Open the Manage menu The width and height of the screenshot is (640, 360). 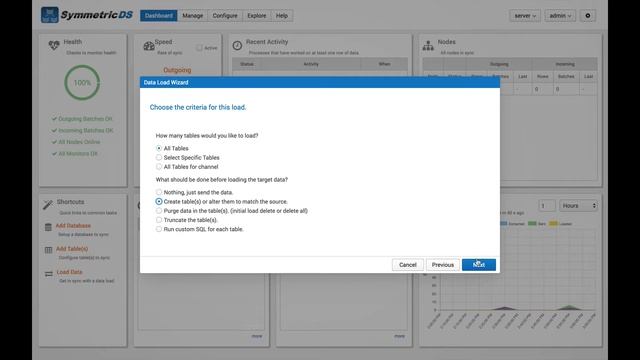click(x=193, y=16)
